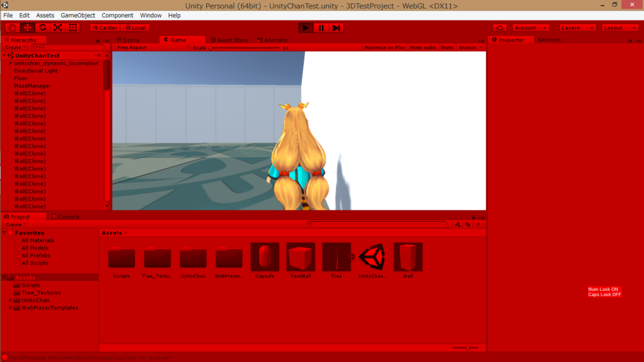The width and height of the screenshot is (644, 362).
Task: Select the Move tool
Action: click(x=28, y=28)
